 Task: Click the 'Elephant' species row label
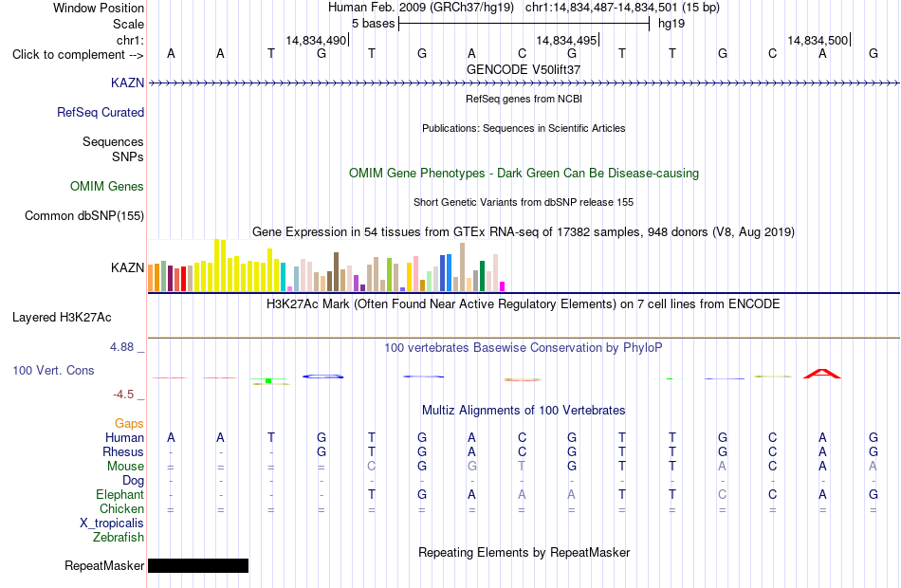[120, 494]
